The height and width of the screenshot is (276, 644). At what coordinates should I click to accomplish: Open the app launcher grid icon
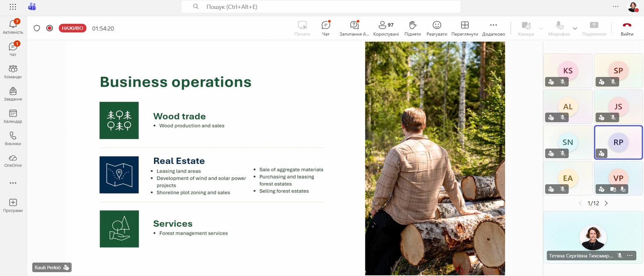pyautogui.click(x=13, y=7)
